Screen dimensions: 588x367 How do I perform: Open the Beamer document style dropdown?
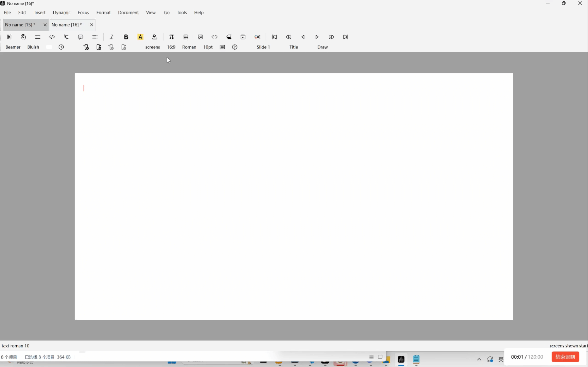[x=13, y=47]
